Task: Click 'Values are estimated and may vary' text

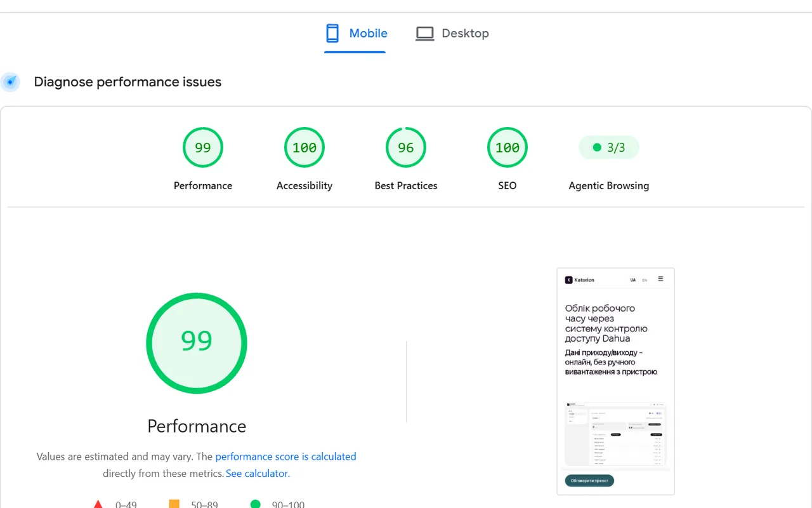Action: pyautogui.click(x=114, y=457)
